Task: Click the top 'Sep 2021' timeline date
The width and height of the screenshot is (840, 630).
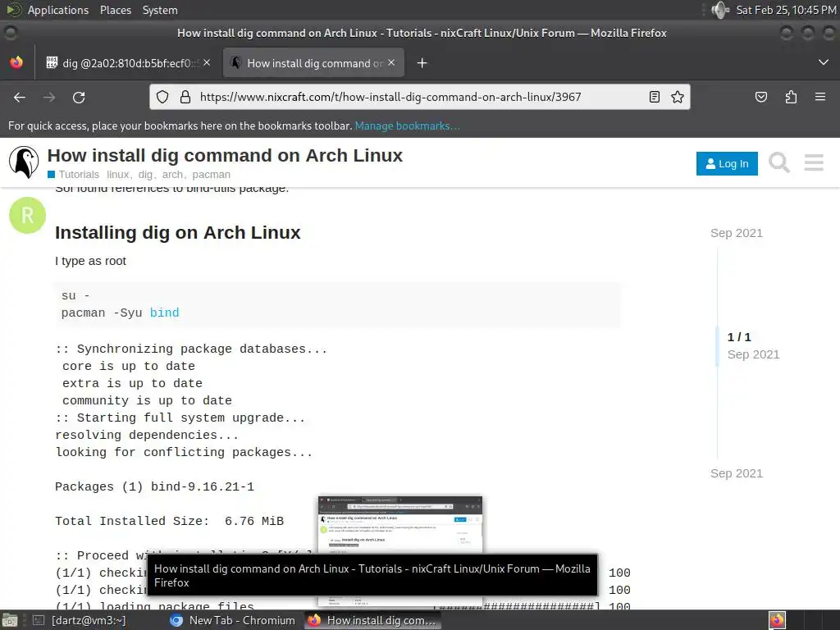Action: tap(736, 233)
